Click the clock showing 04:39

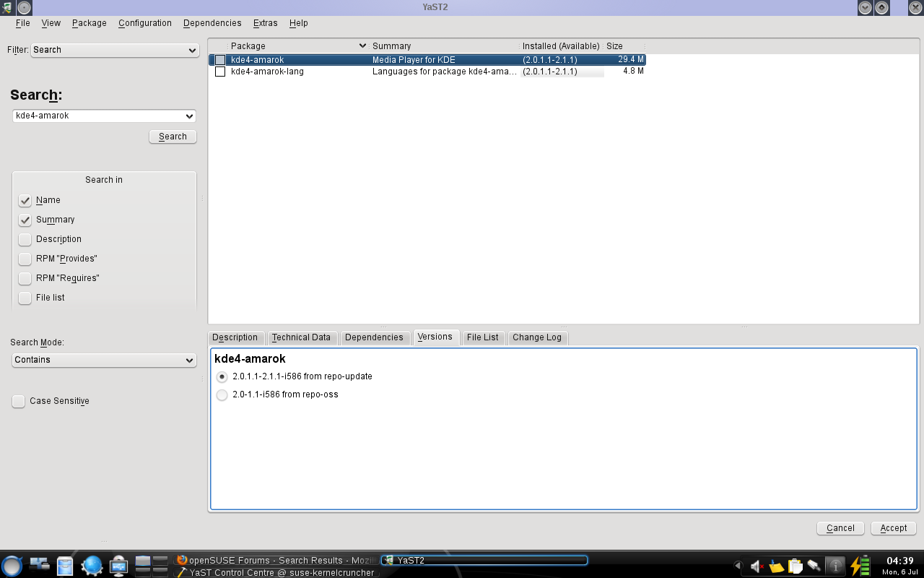[899, 561]
